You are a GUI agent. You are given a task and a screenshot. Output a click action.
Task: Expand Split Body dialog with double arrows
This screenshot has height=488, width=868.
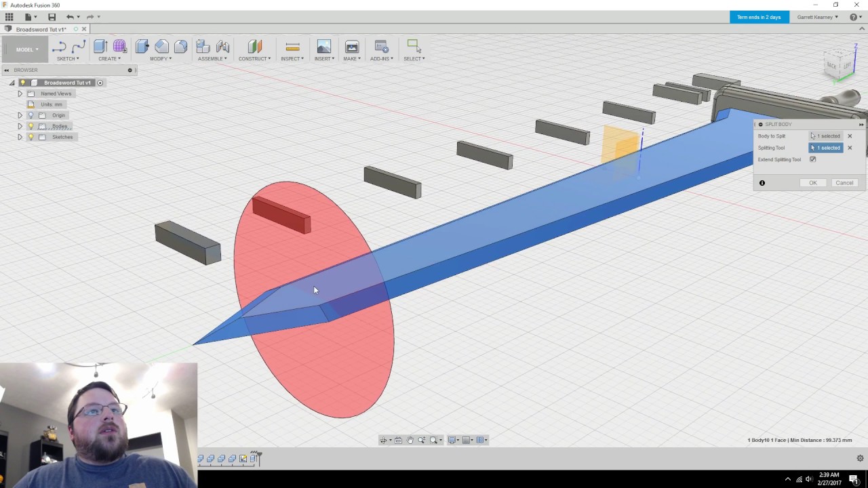tap(861, 124)
